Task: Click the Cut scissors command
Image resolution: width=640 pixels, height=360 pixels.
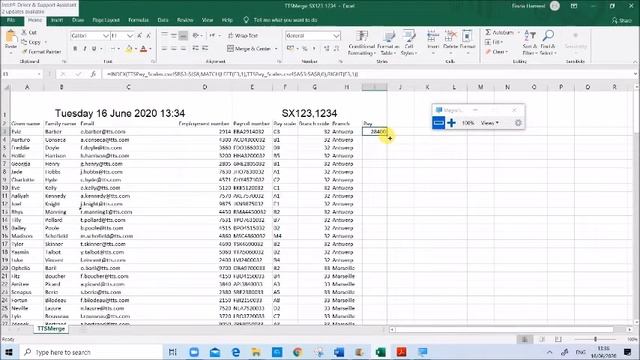Action: pos(29,32)
